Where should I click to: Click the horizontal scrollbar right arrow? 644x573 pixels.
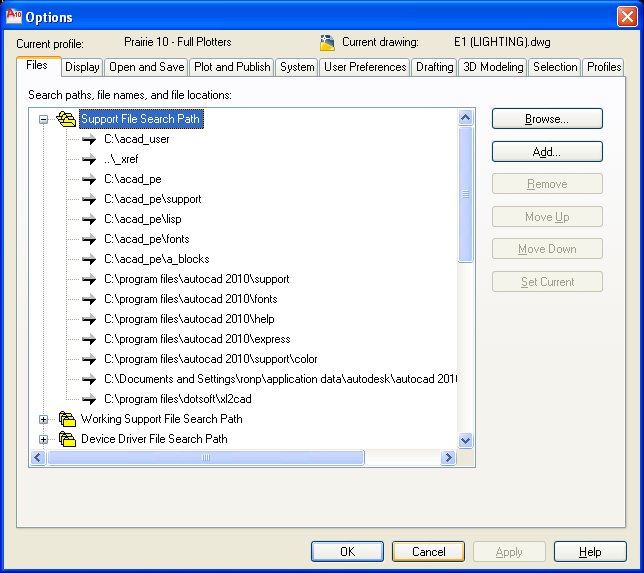pyautogui.click(x=448, y=457)
